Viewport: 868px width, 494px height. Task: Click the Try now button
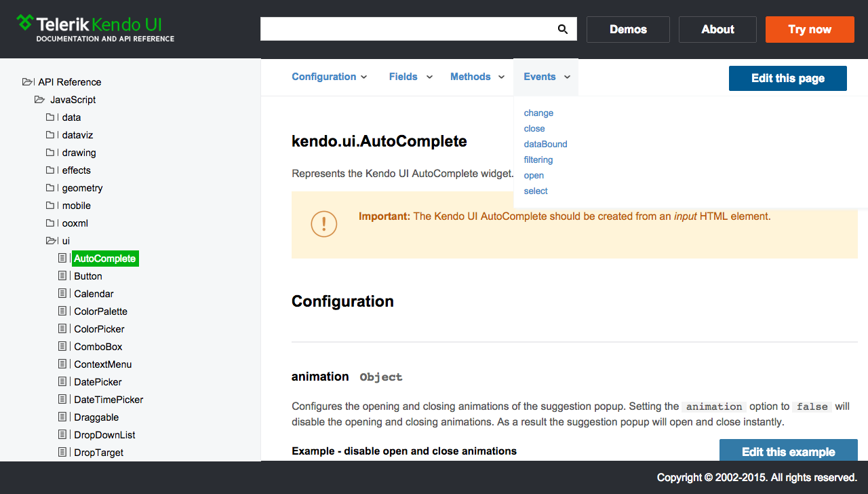click(x=810, y=29)
